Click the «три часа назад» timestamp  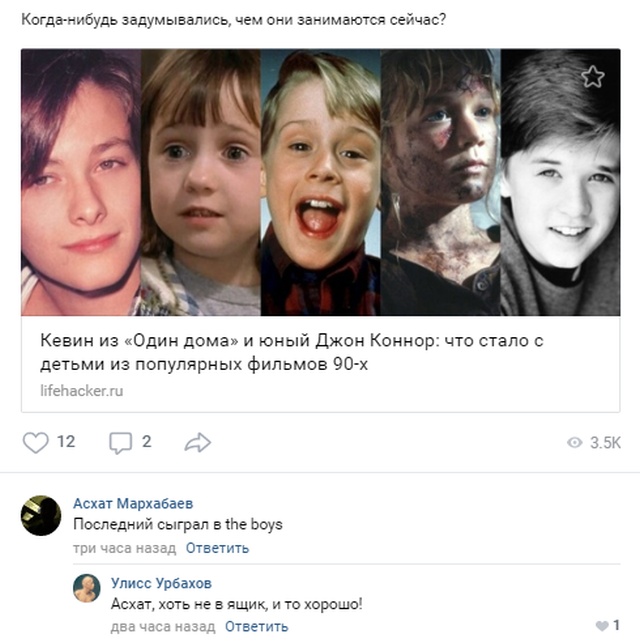tap(124, 548)
